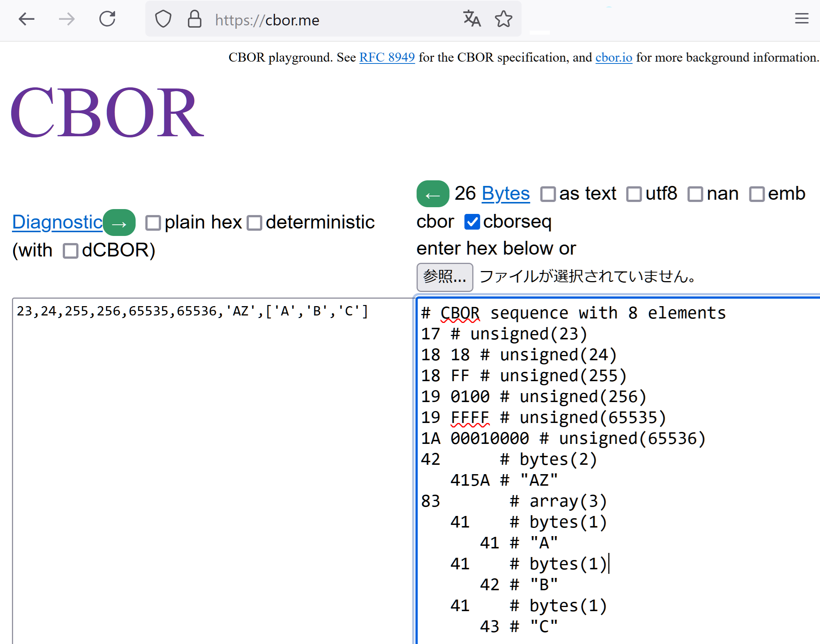Click the browser back arrow
The image size is (820, 644).
click(x=27, y=19)
